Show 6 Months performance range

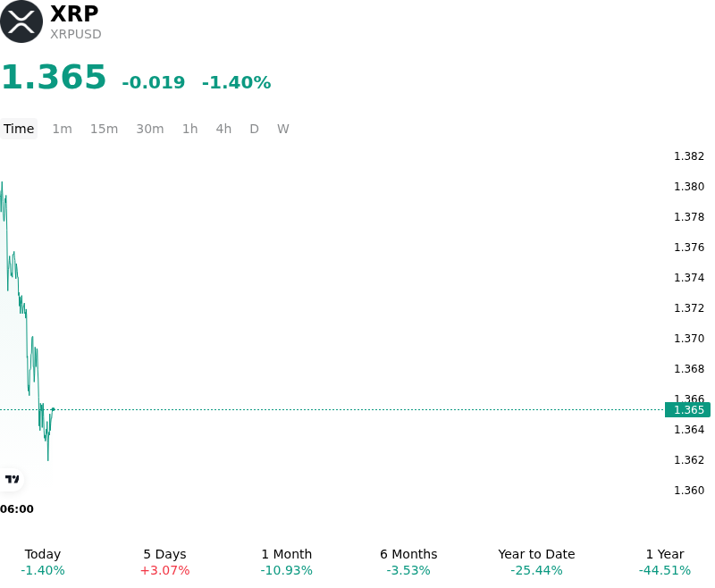408,561
